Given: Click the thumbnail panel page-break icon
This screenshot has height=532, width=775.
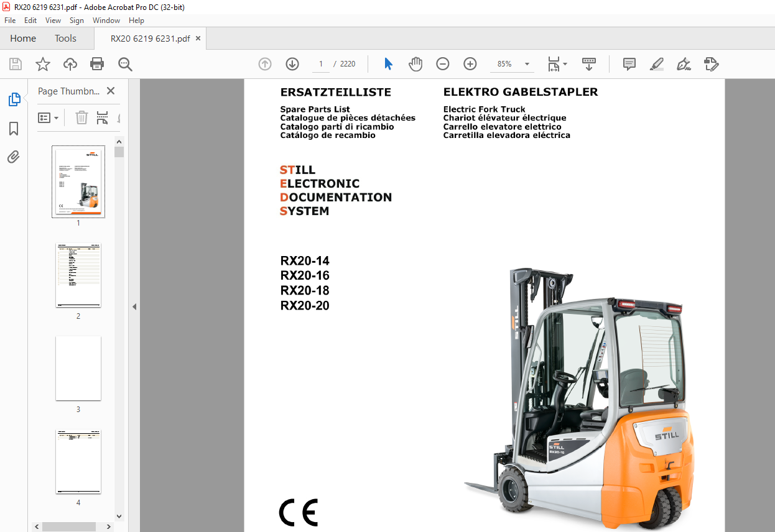Looking at the screenshot, I should 103,117.
